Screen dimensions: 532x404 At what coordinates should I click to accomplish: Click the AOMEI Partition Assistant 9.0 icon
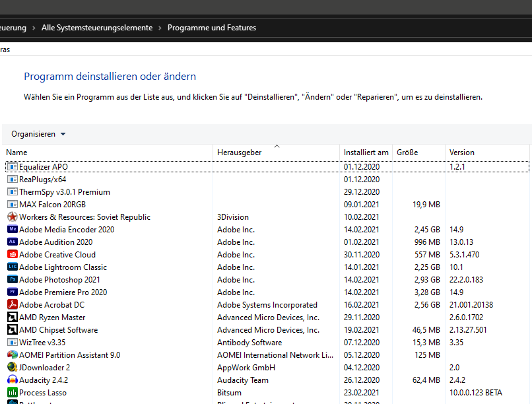pyautogui.click(x=13, y=354)
